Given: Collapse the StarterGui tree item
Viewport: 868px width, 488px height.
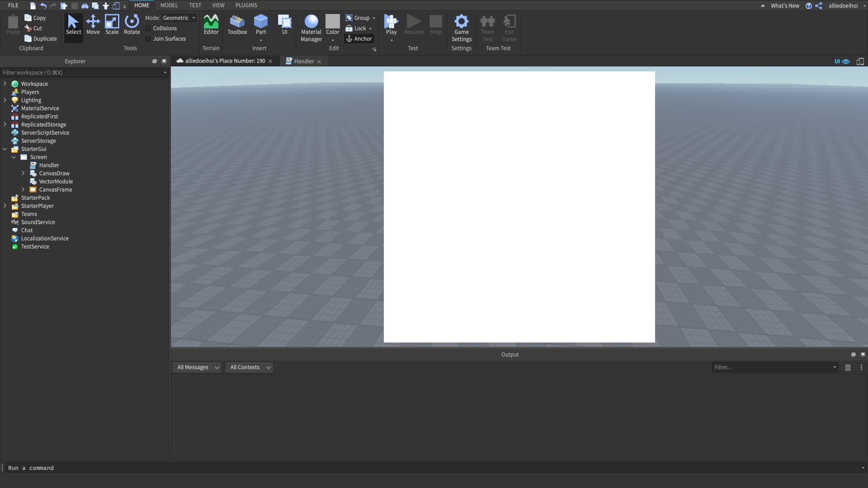Looking at the screenshot, I should [5, 149].
